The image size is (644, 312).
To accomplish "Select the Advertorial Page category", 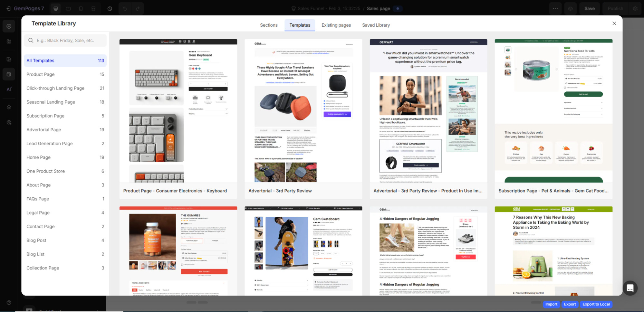I will point(44,129).
